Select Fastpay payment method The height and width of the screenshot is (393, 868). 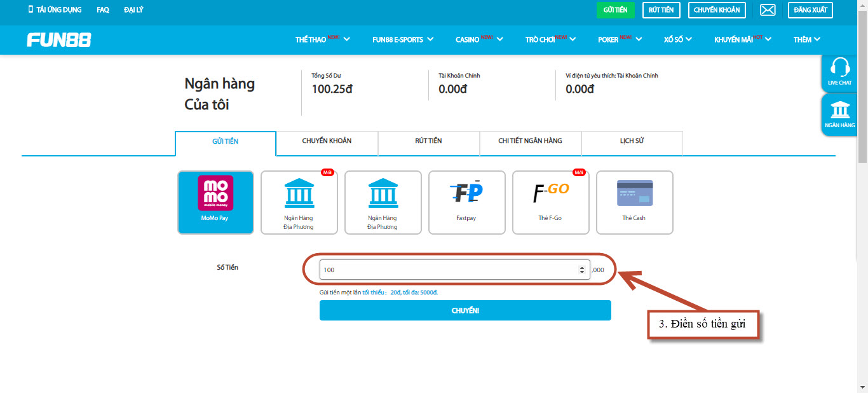(x=467, y=202)
